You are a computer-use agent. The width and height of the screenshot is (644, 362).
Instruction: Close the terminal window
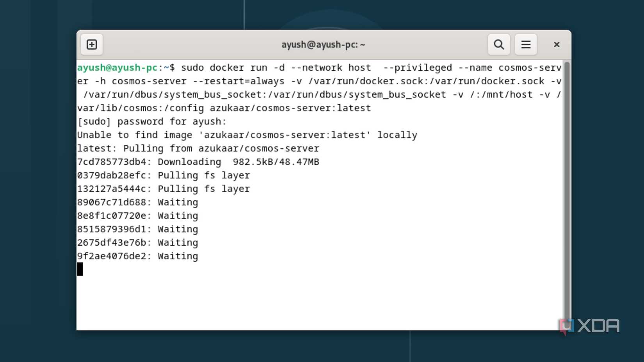(x=556, y=44)
